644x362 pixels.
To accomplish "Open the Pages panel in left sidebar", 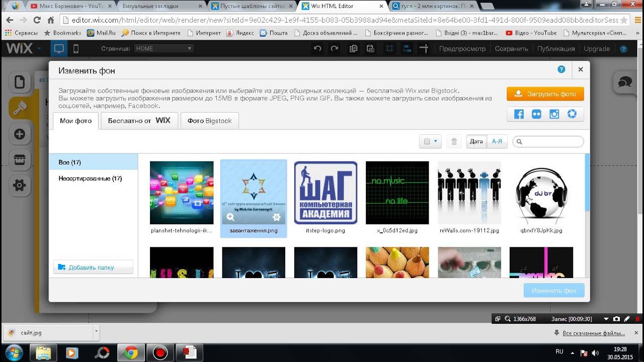I will [x=20, y=82].
